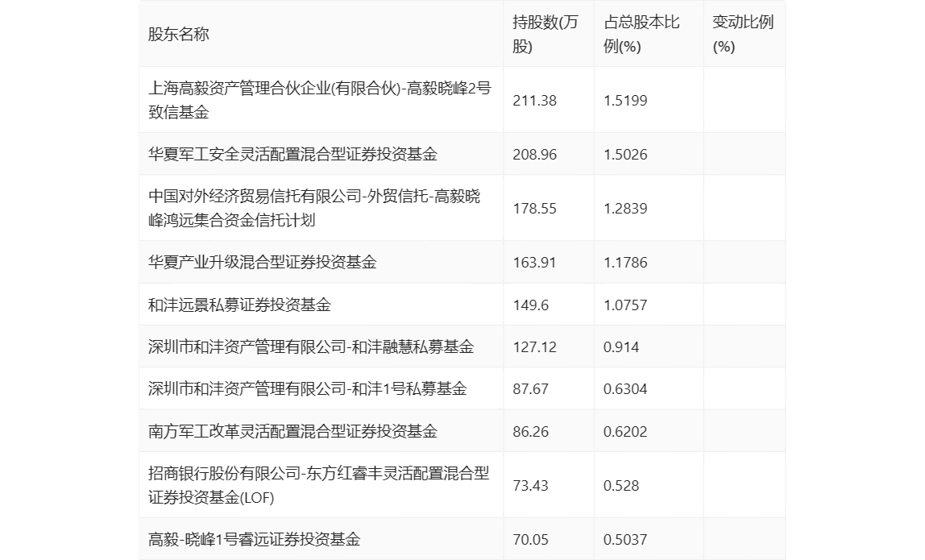The image size is (925, 560).
Task: Click holding value 149.6
Action: [x=531, y=305]
